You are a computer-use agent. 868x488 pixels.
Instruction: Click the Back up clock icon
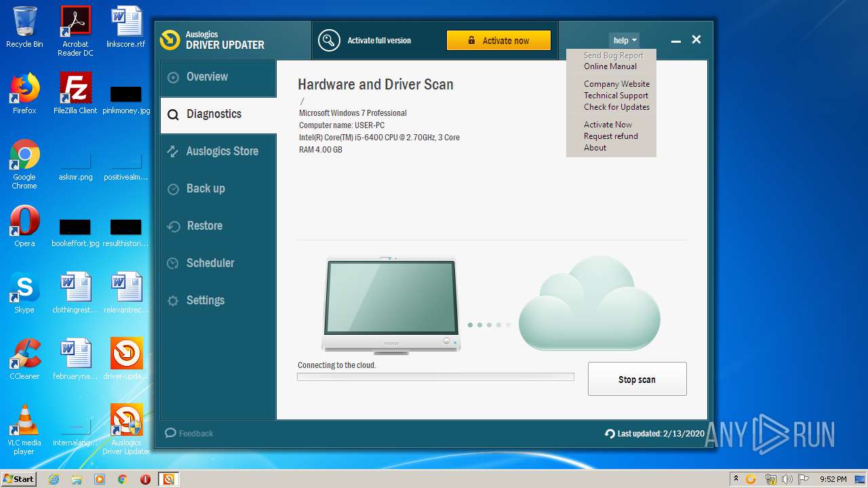tap(174, 189)
